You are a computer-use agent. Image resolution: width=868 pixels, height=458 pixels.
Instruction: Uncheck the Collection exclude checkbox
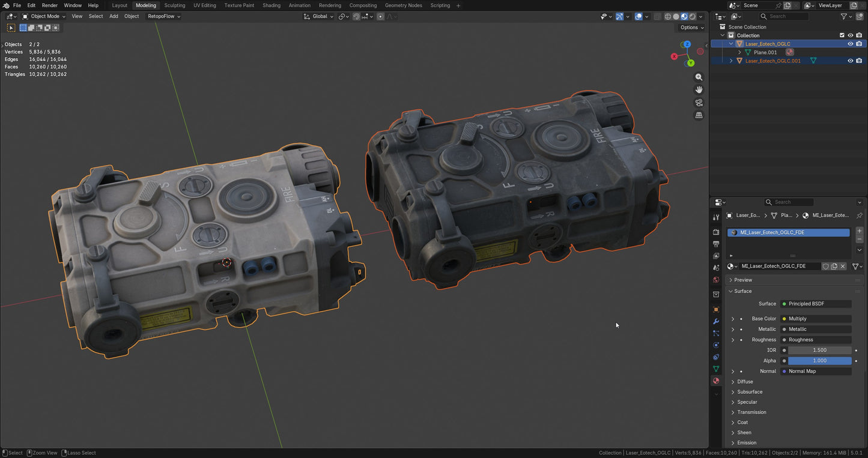pyautogui.click(x=842, y=35)
